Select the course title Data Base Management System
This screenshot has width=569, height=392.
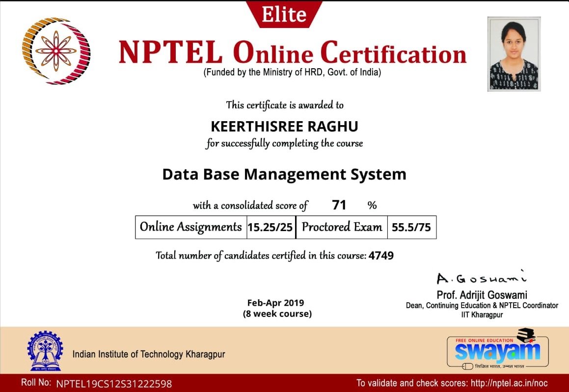tap(284, 175)
